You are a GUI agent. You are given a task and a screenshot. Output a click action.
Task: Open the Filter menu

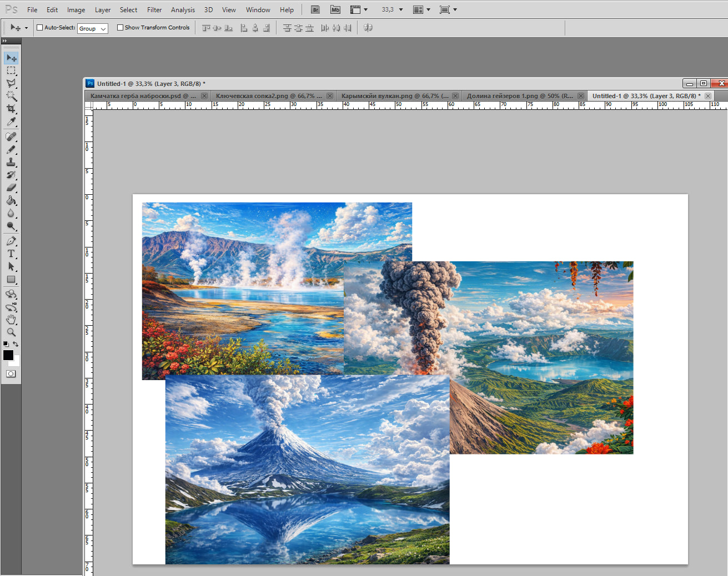tap(154, 10)
